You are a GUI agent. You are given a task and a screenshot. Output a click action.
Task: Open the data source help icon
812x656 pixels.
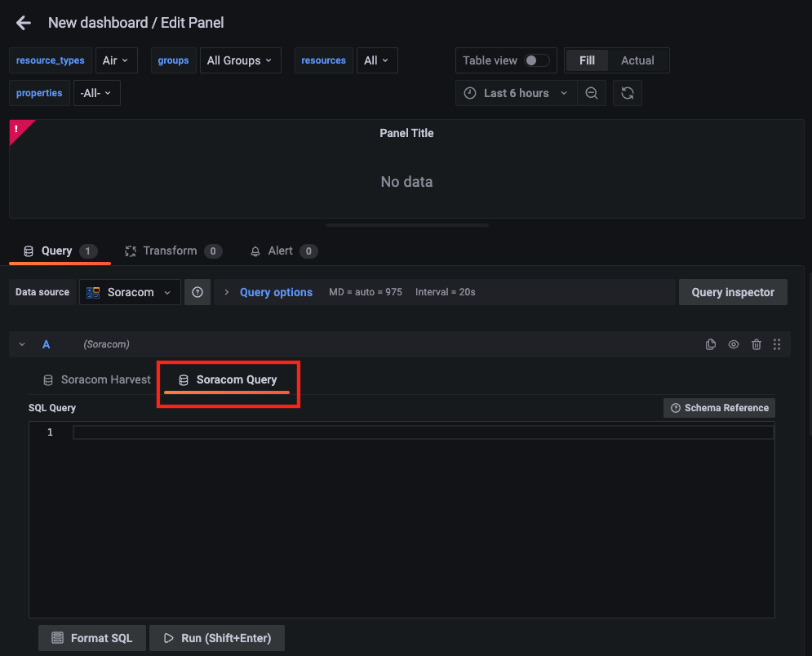click(197, 291)
